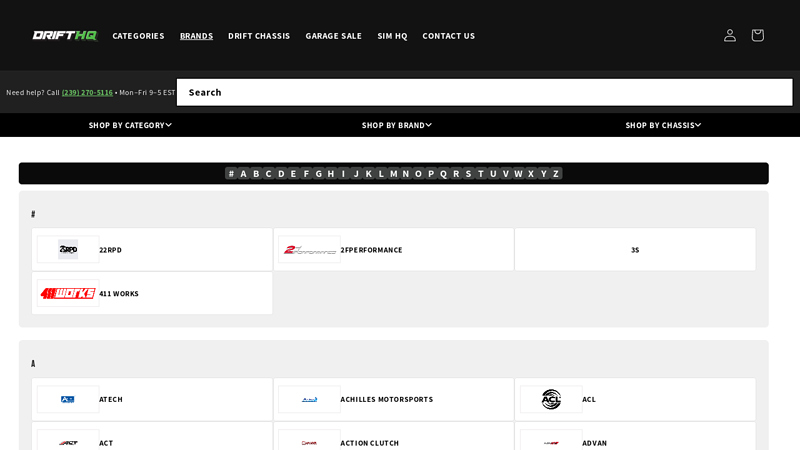
Task: Open ACL brand name link
Action: pyautogui.click(x=589, y=399)
